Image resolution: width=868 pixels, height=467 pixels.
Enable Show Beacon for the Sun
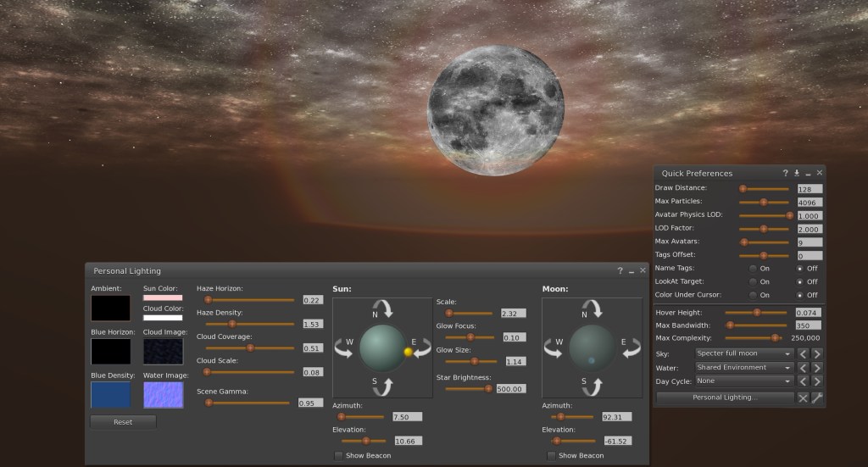339,456
